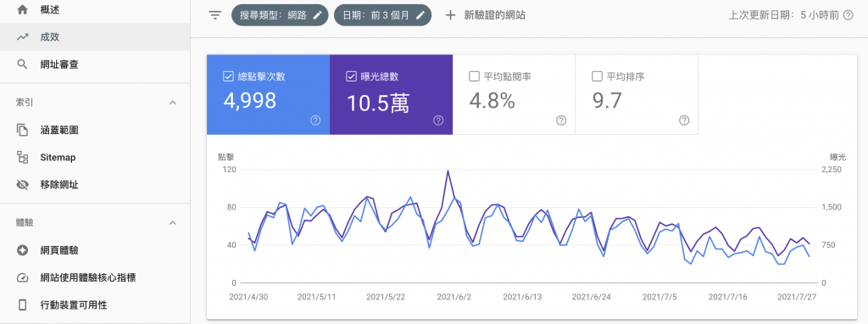This screenshot has height=324, width=868.
Task: Click the magnifier icon beside 網址審查
Action: (x=22, y=64)
